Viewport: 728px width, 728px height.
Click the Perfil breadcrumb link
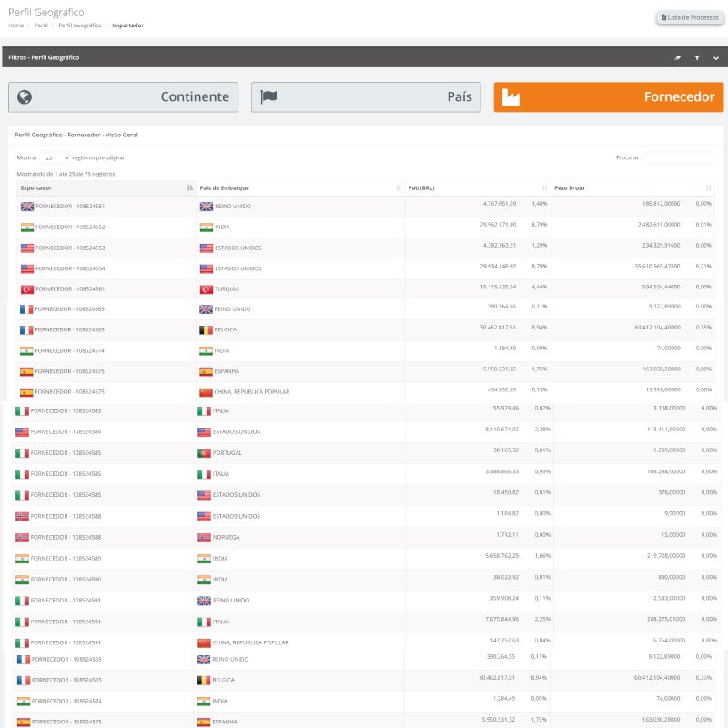[x=41, y=25]
